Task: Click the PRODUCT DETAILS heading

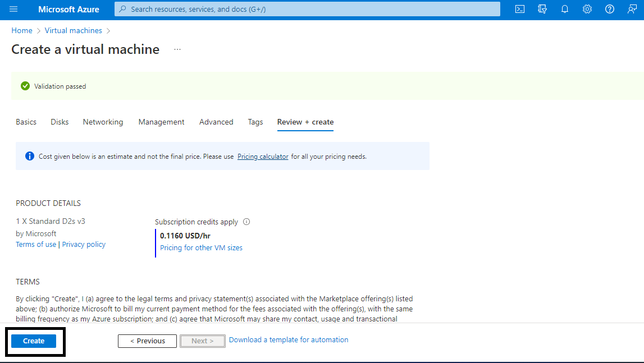Action: click(48, 203)
